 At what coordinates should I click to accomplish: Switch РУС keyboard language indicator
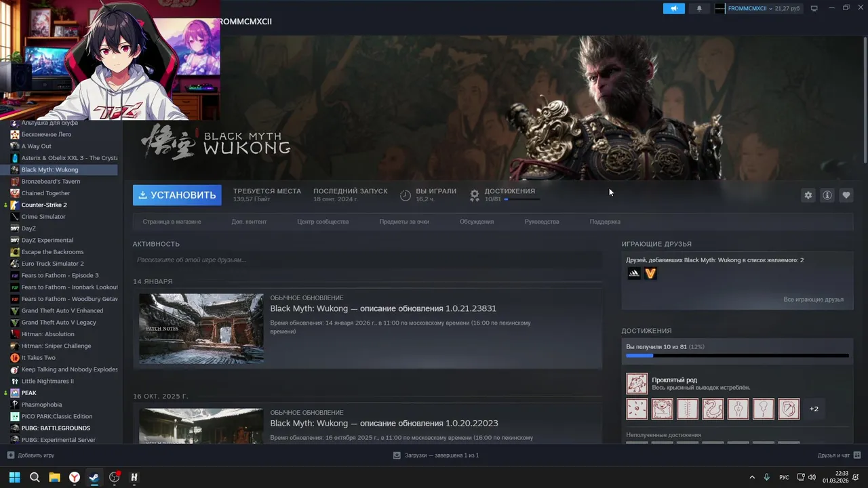point(784,477)
